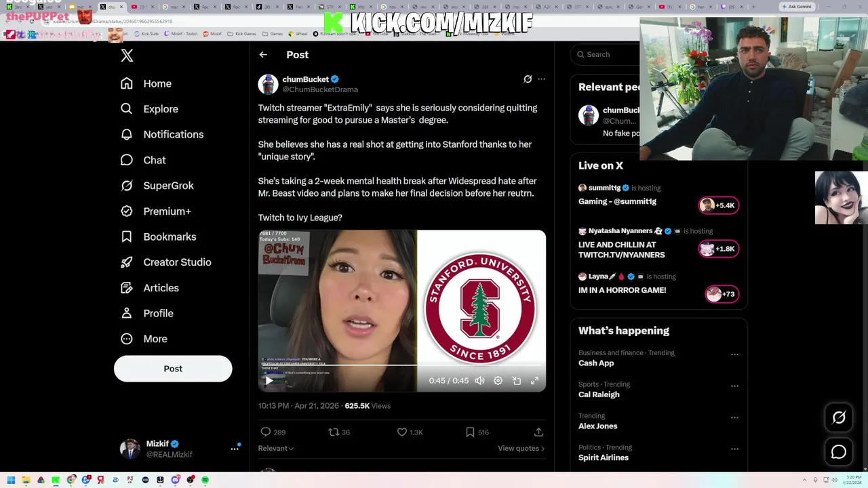The height and width of the screenshot is (488, 868).
Task: Open Spirit Airlines trending topic
Action: [x=604, y=457]
